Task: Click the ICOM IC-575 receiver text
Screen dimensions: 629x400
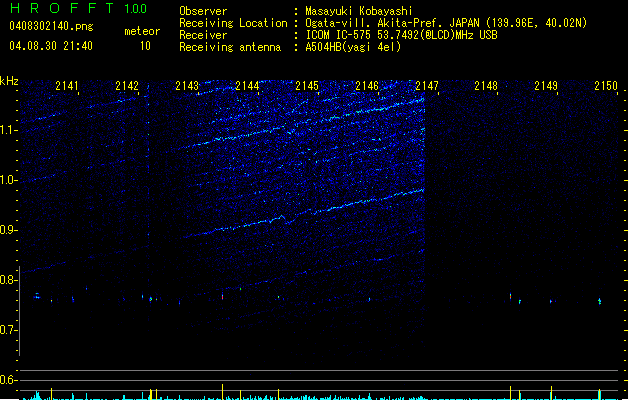Action: tap(401, 35)
